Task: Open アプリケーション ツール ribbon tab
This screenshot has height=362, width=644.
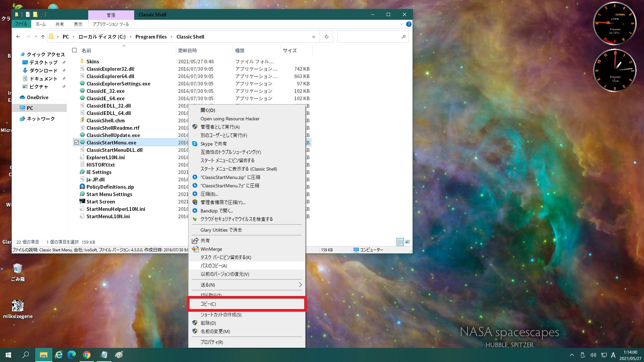Action: 111,24
